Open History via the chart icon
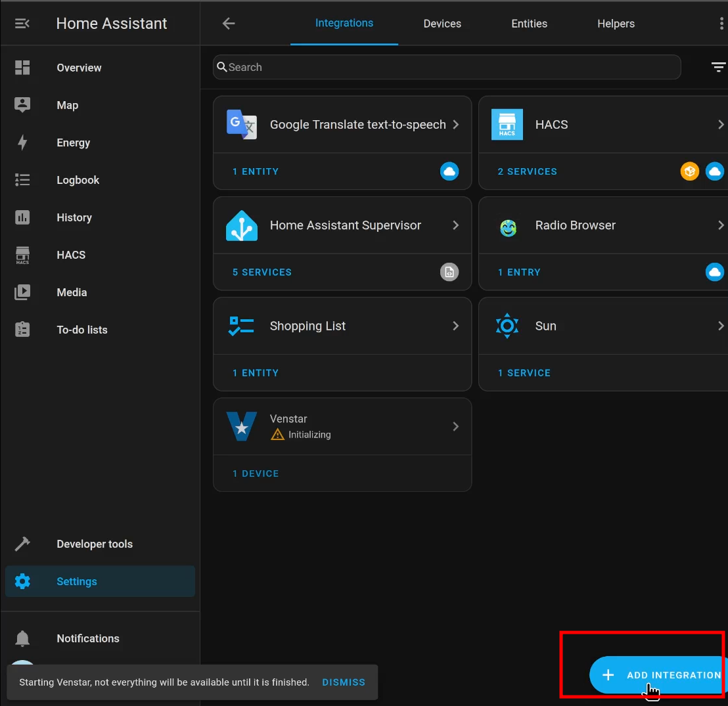Viewport: 728px width, 706px height. (22, 217)
